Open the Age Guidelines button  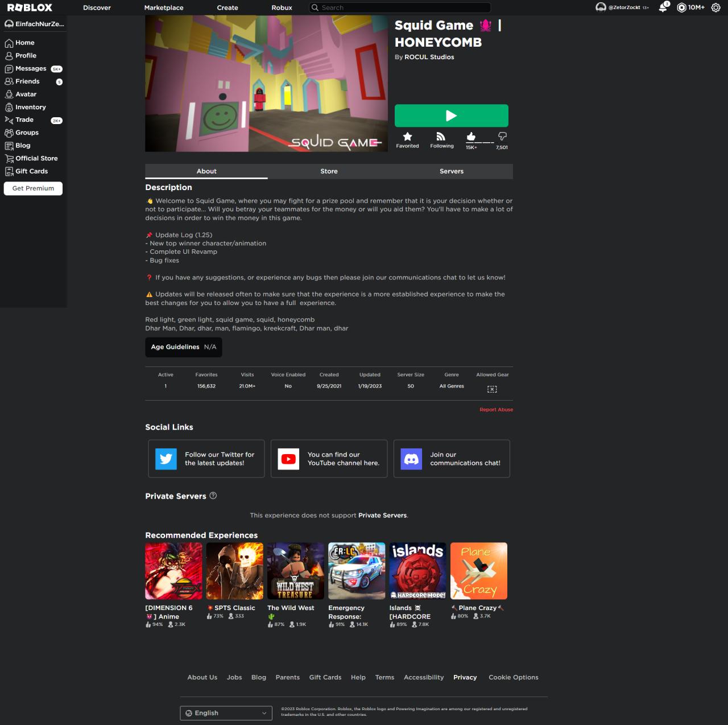click(184, 347)
